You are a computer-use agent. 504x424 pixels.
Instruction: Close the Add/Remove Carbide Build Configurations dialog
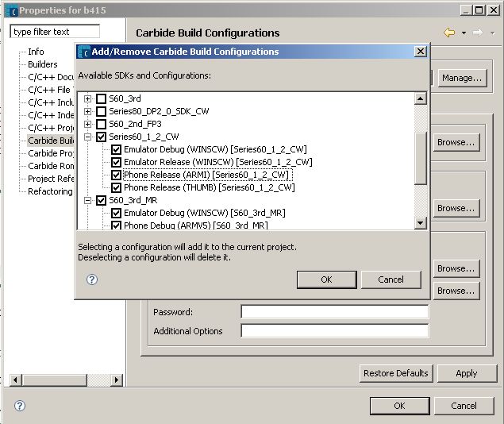[421, 52]
